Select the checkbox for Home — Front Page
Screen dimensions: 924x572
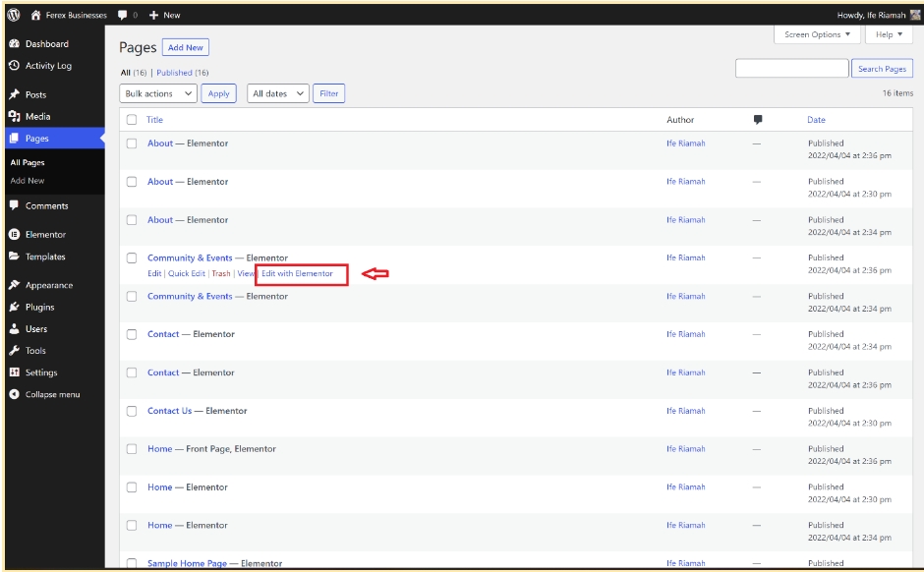click(132, 449)
